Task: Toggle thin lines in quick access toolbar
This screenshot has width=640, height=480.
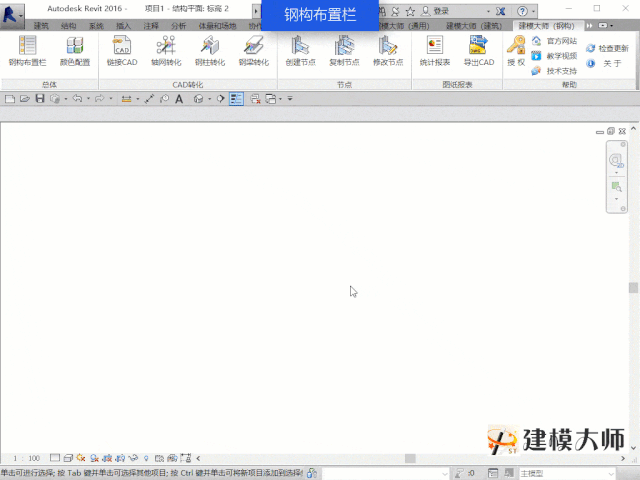Action: pos(236,99)
